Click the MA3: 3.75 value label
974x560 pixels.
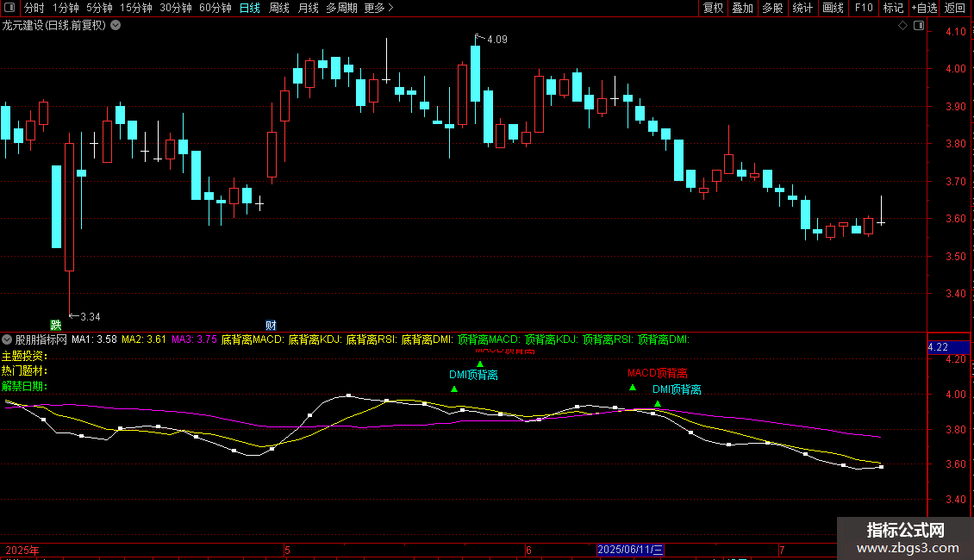(x=194, y=339)
